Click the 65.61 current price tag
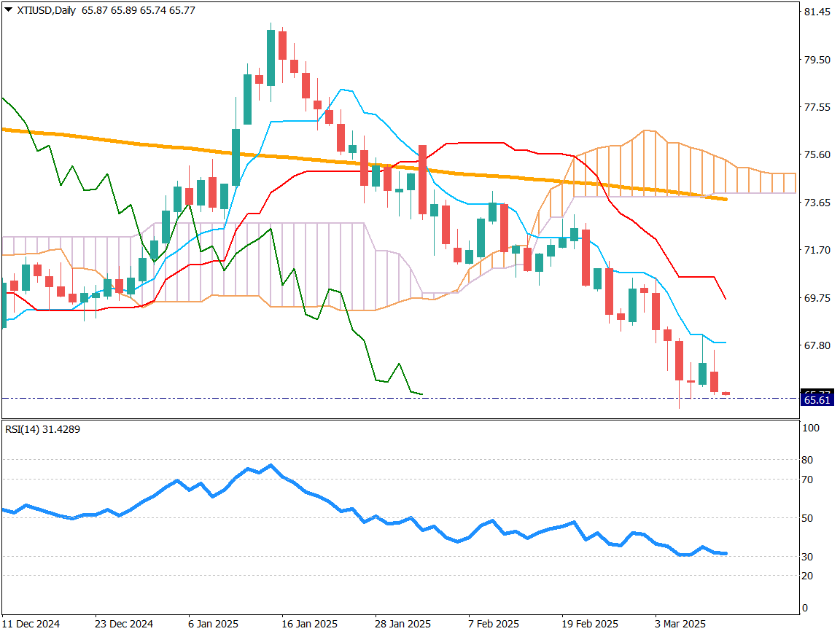Viewport: 840px width, 634px height. pyautogui.click(x=816, y=400)
